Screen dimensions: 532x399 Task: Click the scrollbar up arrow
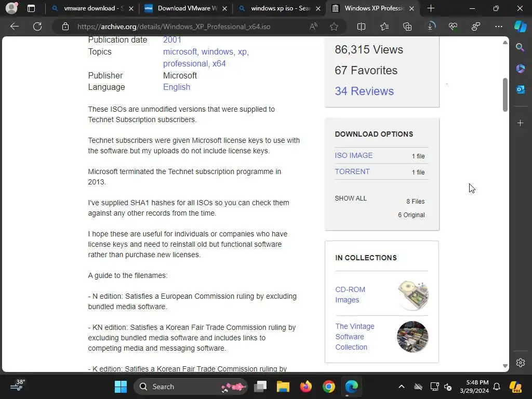(505, 43)
